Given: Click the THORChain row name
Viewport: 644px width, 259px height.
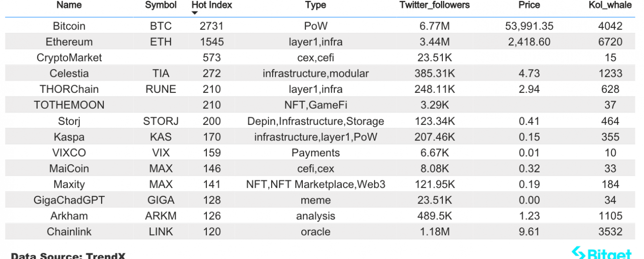Looking at the screenshot, I should 69,89.
